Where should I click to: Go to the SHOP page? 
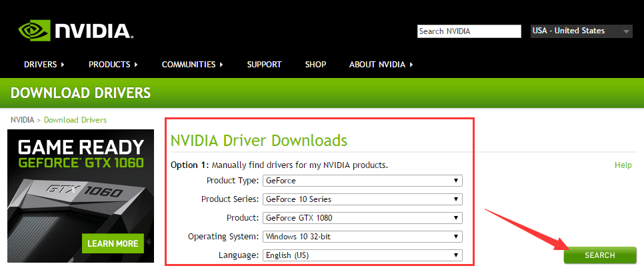click(x=315, y=65)
